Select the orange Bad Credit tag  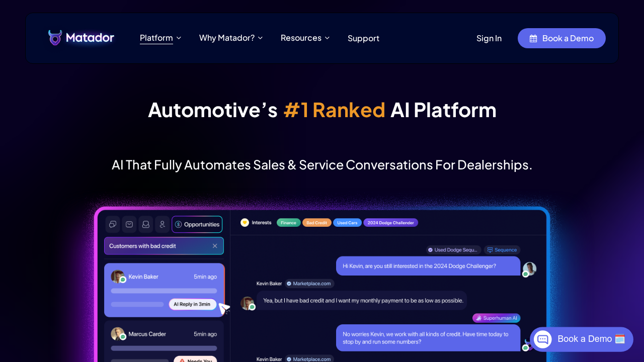pyautogui.click(x=316, y=223)
